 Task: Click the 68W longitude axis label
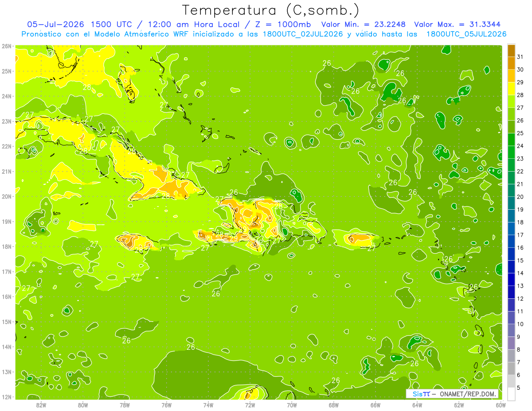334,405
